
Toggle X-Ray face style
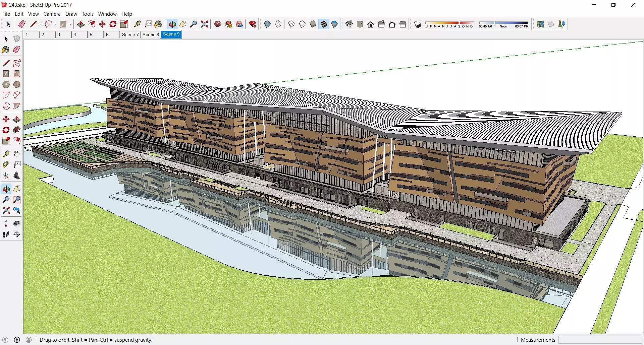[x=267, y=24]
